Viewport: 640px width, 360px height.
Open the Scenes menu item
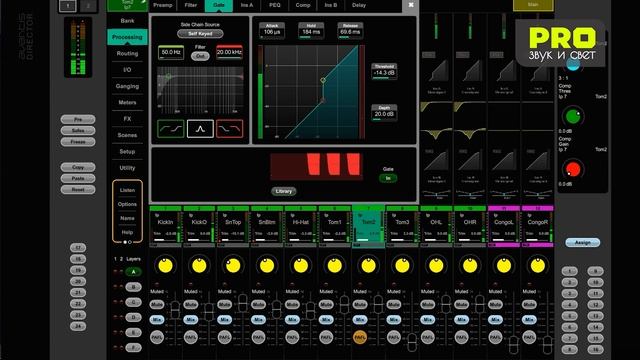click(x=127, y=135)
